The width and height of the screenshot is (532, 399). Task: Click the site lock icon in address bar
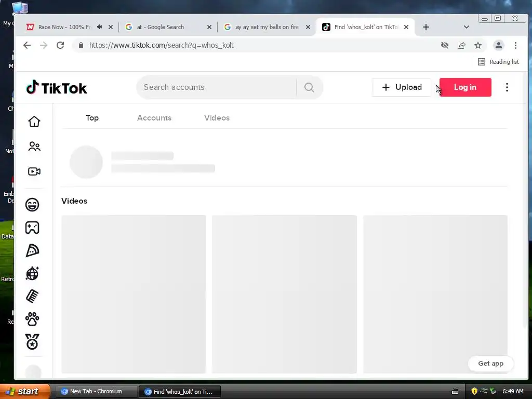coord(81,45)
